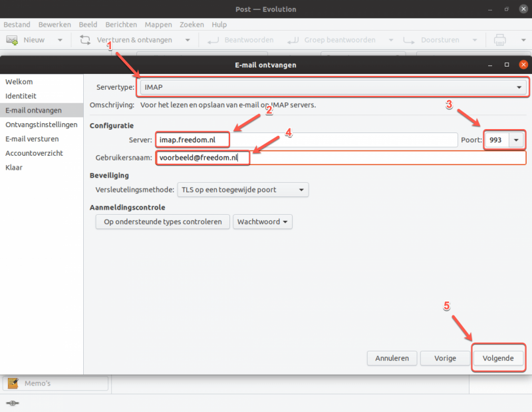
Task: Click the Beantwoorden reply arrow icon
Action: click(x=213, y=41)
